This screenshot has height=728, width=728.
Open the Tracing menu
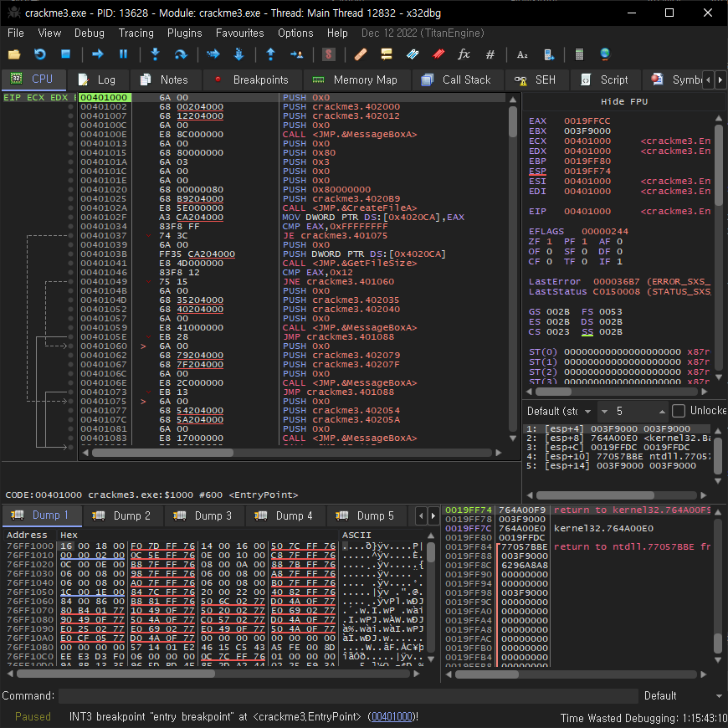point(136,33)
